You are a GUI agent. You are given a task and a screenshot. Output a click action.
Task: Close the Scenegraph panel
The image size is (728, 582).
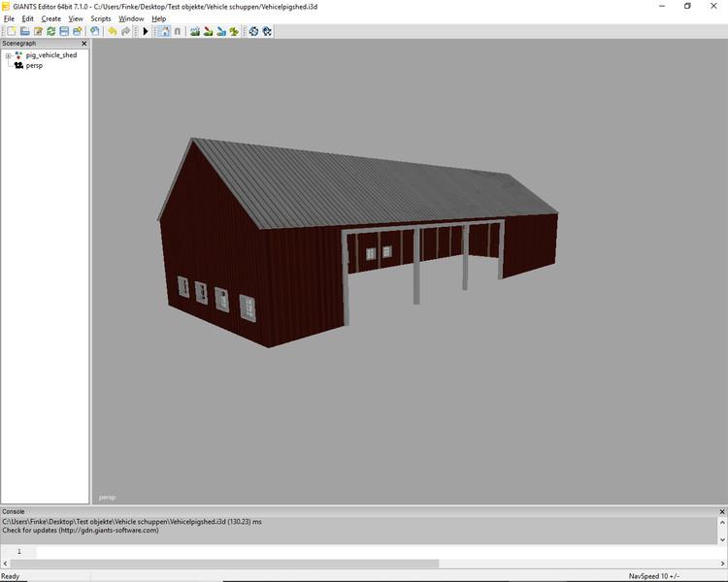[83, 44]
